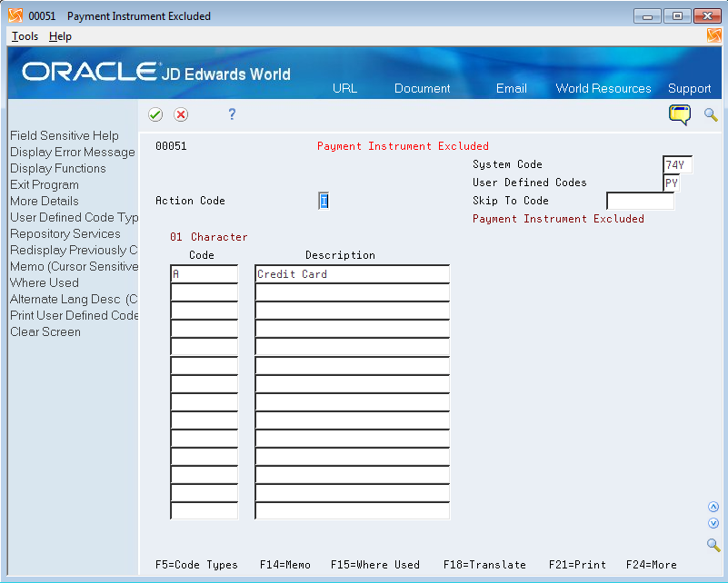This screenshot has width=728, height=583.
Task: Click F15=Where Used function key
Action: pos(375,565)
